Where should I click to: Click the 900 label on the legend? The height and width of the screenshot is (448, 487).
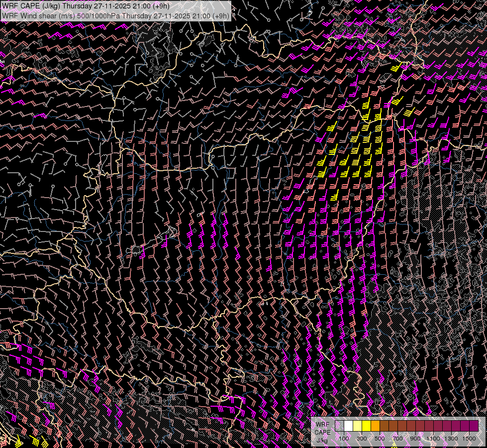pos(415,439)
